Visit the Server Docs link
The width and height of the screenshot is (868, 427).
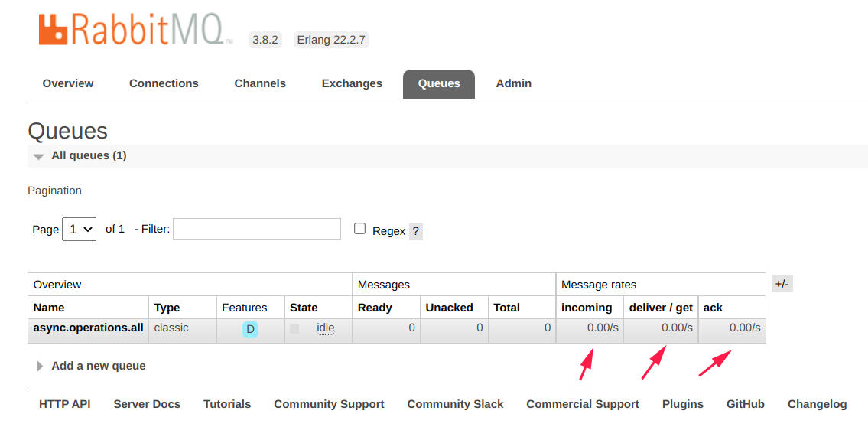pos(147,404)
